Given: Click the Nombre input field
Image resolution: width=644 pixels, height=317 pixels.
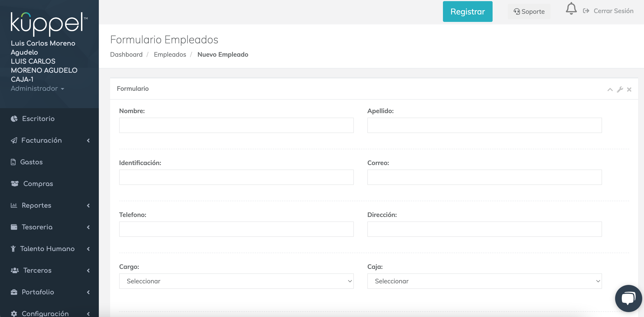Looking at the screenshot, I should click(236, 125).
